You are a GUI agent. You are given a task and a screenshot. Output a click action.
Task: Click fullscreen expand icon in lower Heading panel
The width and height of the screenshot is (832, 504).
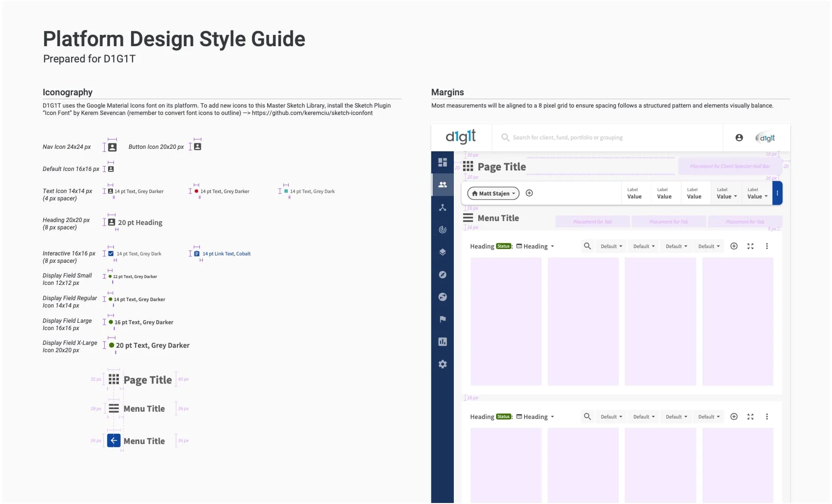[750, 417]
